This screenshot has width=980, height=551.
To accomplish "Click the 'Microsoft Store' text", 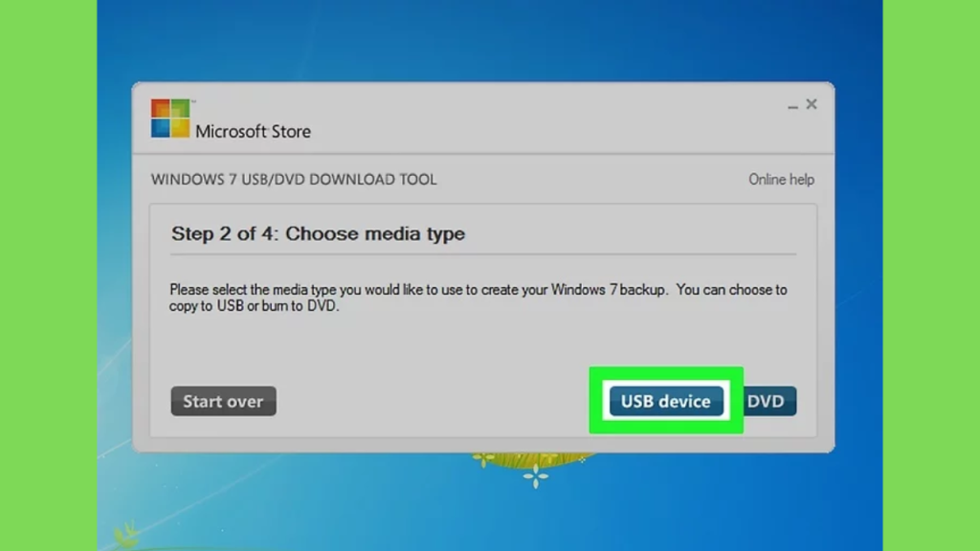I will (253, 131).
